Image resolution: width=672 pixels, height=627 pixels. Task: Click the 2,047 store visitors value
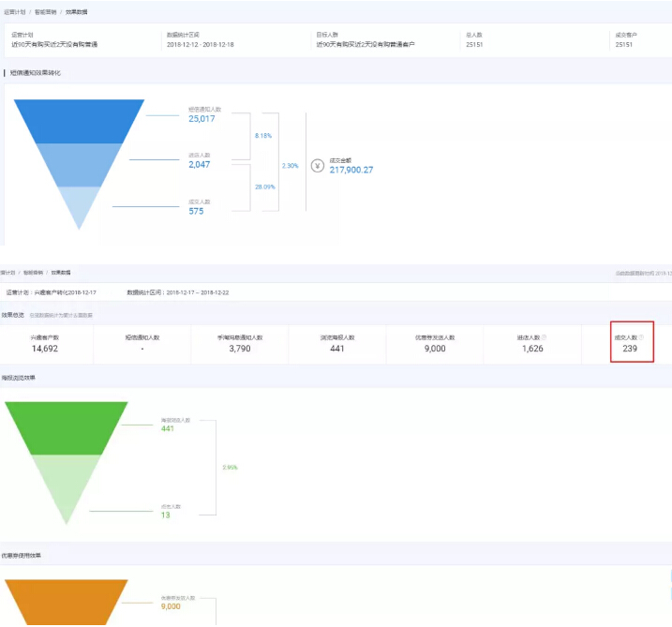click(199, 164)
